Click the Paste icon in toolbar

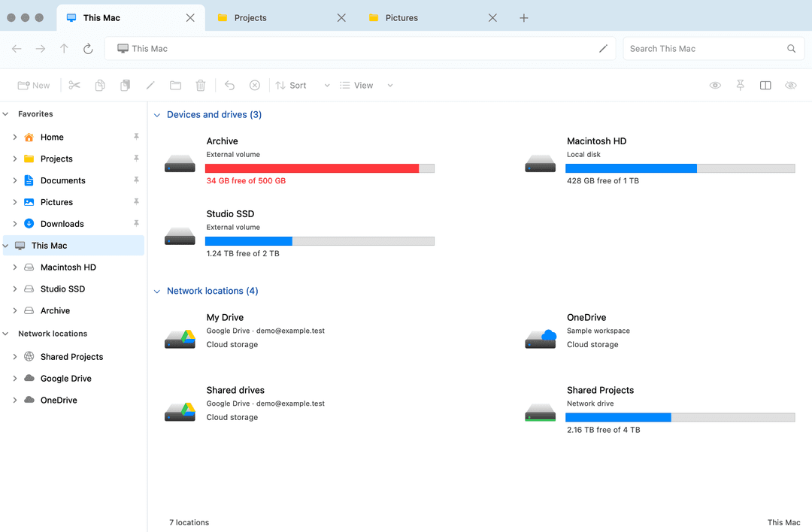(x=125, y=86)
